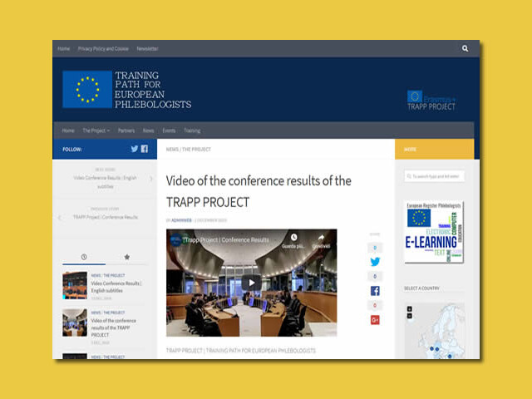Click the video channel avatar icon
Viewport: 532px width, 399px height.
click(175, 240)
